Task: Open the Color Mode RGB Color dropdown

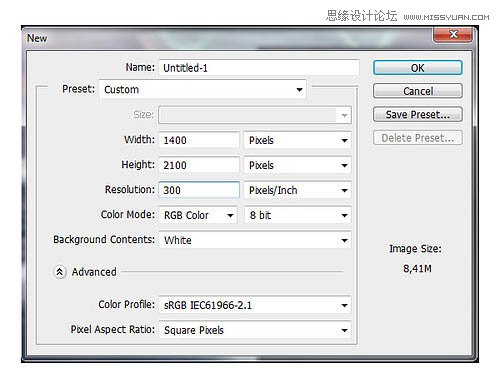Action: click(198, 215)
